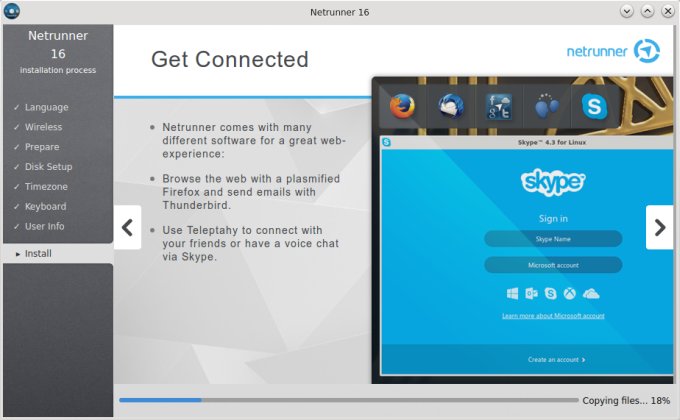Click the installer app icon in title bar
This screenshot has height=420, width=680.
tap(12, 11)
